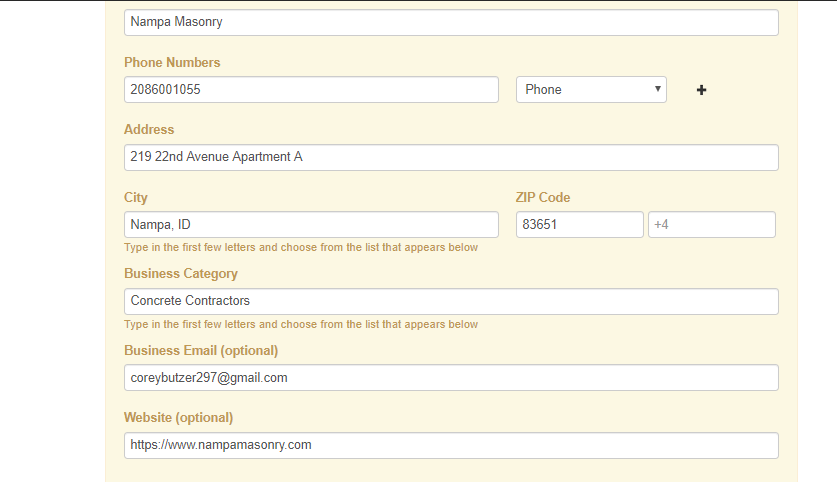The width and height of the screenshot is (837, 482).
Task: Focus the phone number field with 2086001055
Action: coord(311,89)
